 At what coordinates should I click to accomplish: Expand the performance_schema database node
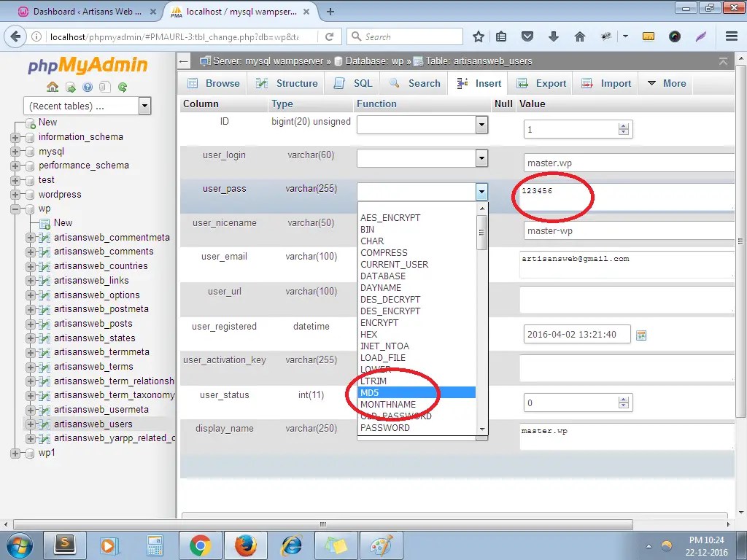[x=15, y=166]
